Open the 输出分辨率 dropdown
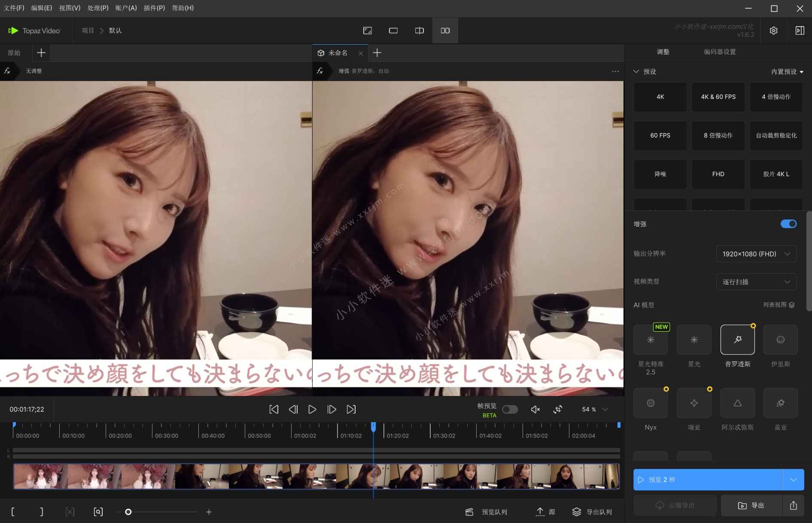 756,254
